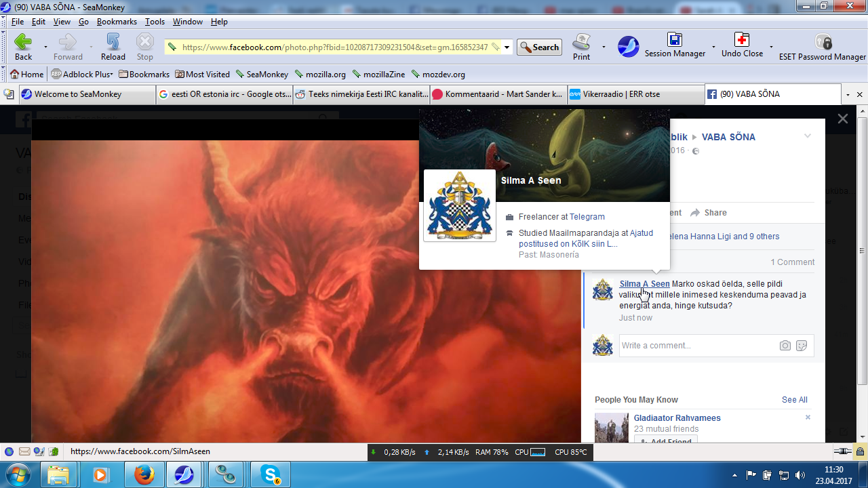Image resolution: width=868 pixels, height=488 pixels.
Task: Click the sticker icon in the comment box
Action: pos(802,346)
